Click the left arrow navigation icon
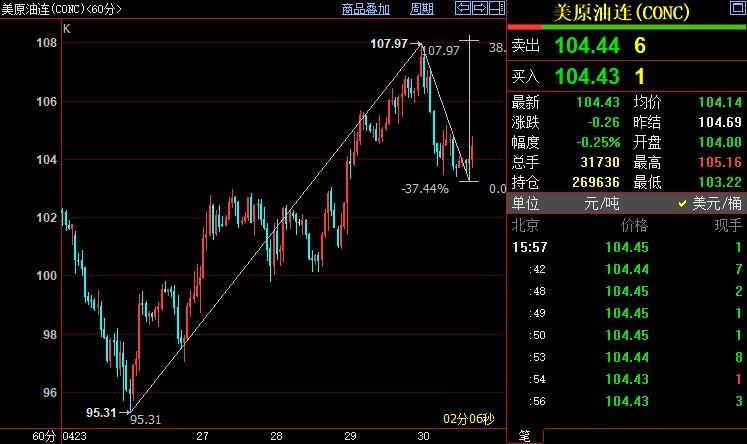 (x=463, y=8)
